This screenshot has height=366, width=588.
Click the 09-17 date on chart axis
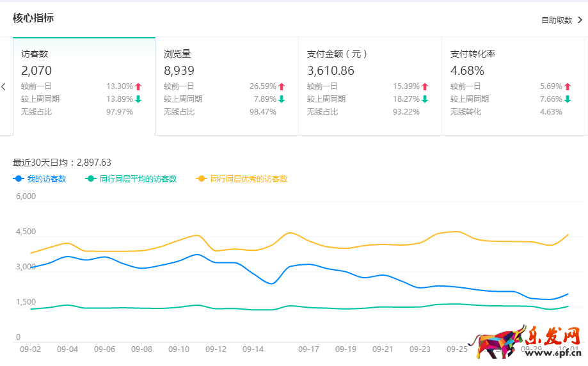[308, 349]
